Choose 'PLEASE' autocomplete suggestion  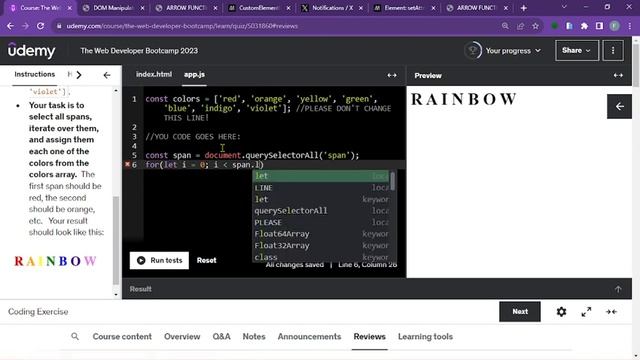321,222
